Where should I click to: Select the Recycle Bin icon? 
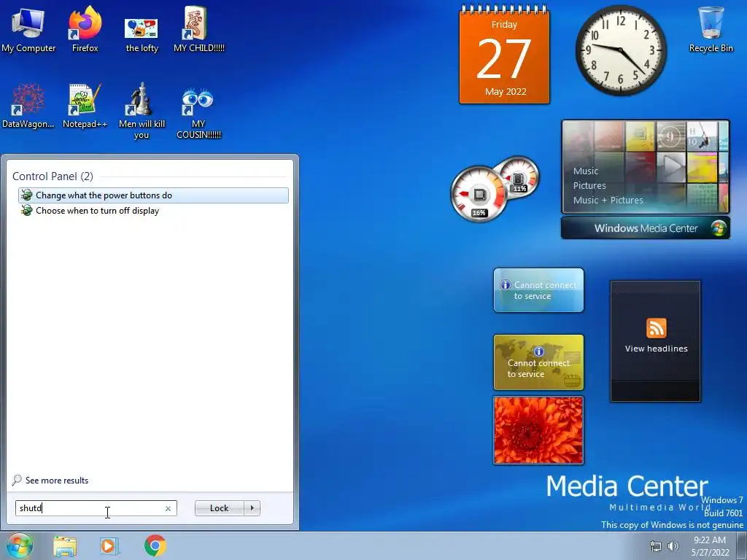[x=711, y=29]
